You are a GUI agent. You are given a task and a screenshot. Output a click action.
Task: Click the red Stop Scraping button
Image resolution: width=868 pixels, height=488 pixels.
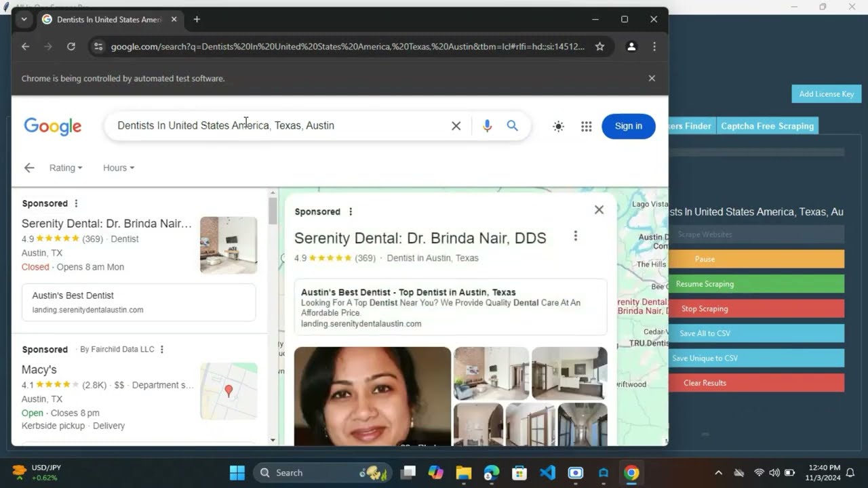point(756,308)
